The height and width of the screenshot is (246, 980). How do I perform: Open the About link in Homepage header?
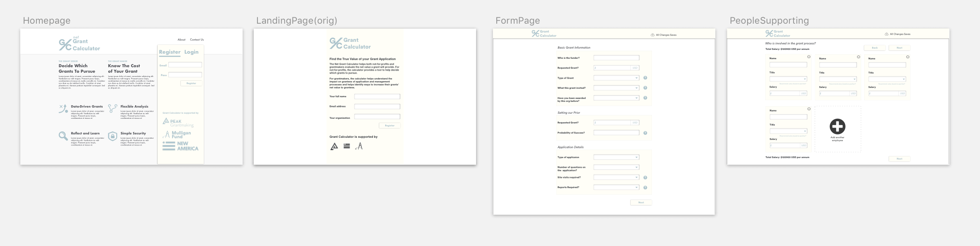[x=181, y=40]
